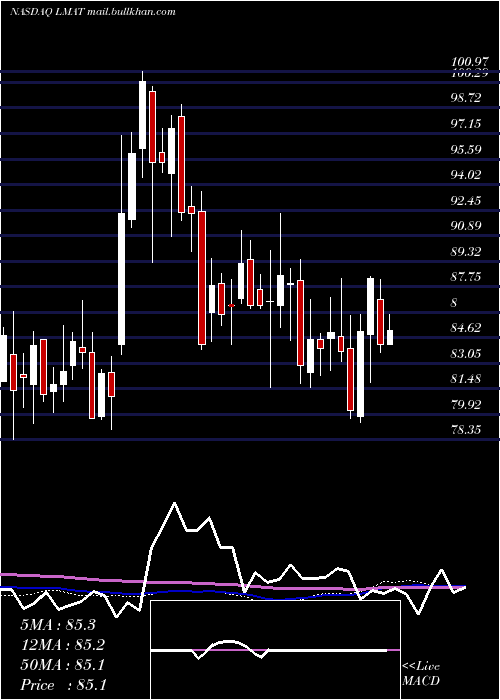Click the 5MA : 85.3 readout
500x700 pixels.
coord(58,625)
